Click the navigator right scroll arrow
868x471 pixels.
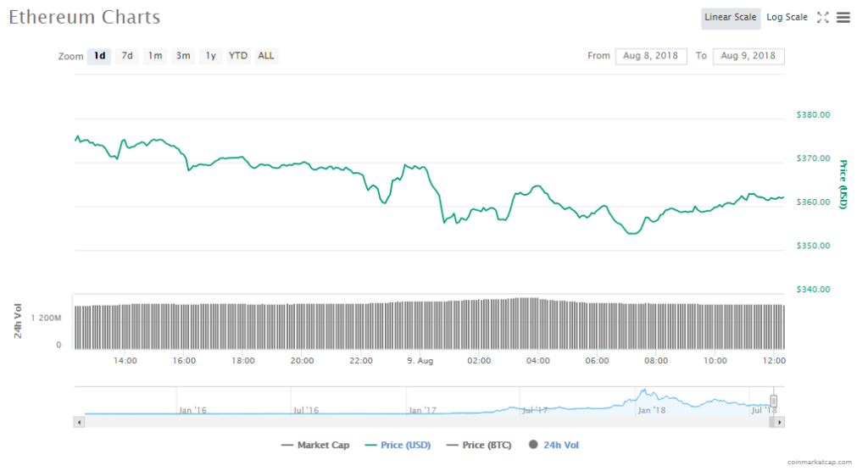(x=780, y=421)
